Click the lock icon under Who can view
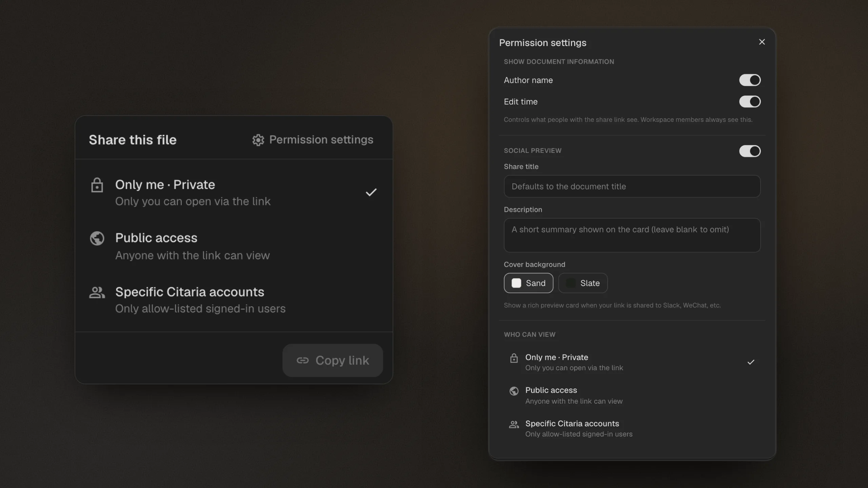The width and height of the screenshot is (868, 488). [514, 358]
